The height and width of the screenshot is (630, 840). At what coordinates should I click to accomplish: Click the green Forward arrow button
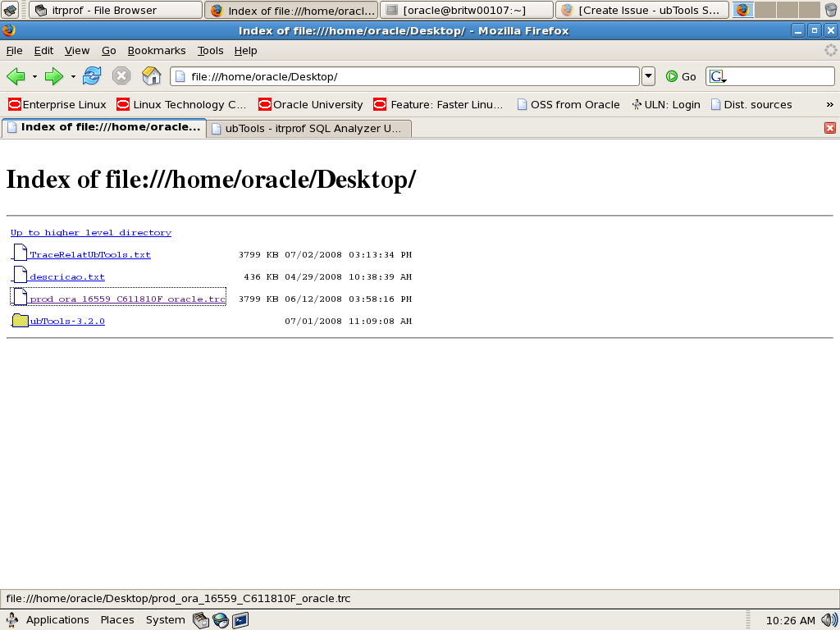click(54, 76)
